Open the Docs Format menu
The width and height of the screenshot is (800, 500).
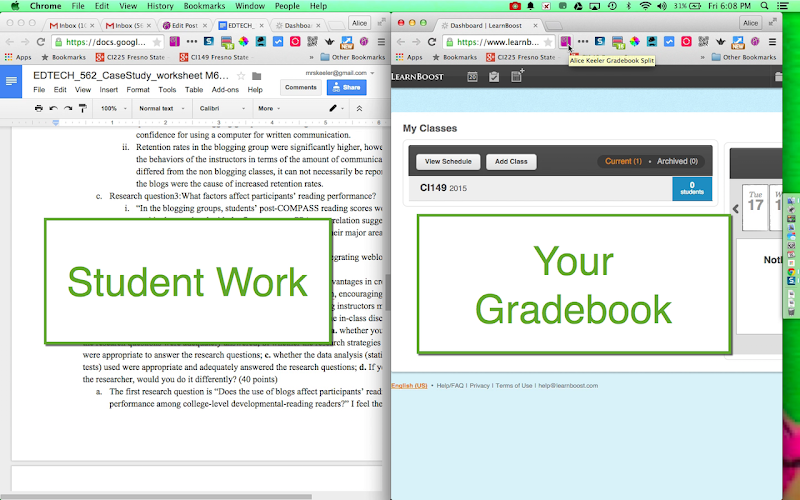click(x=138, y=90)
